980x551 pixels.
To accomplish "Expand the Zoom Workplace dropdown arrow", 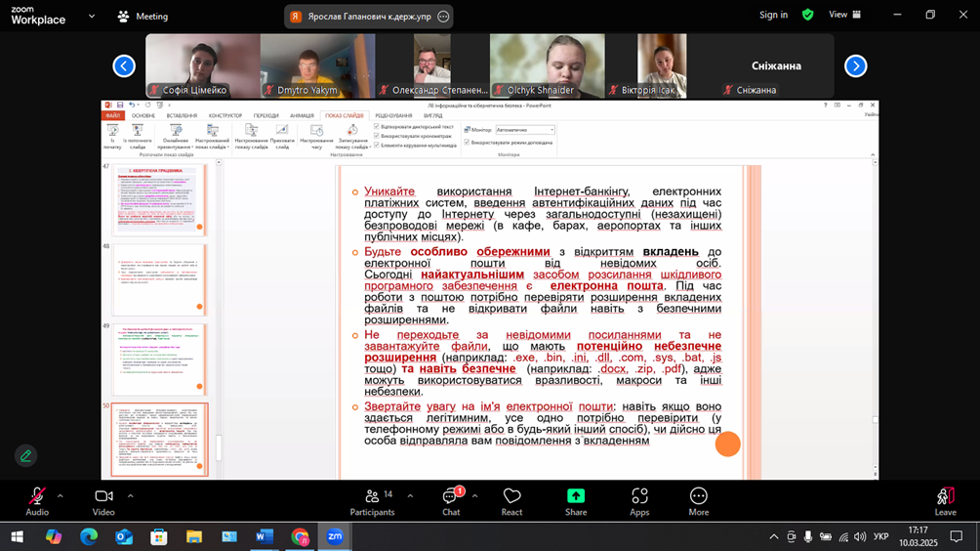I will coord(92,16).
